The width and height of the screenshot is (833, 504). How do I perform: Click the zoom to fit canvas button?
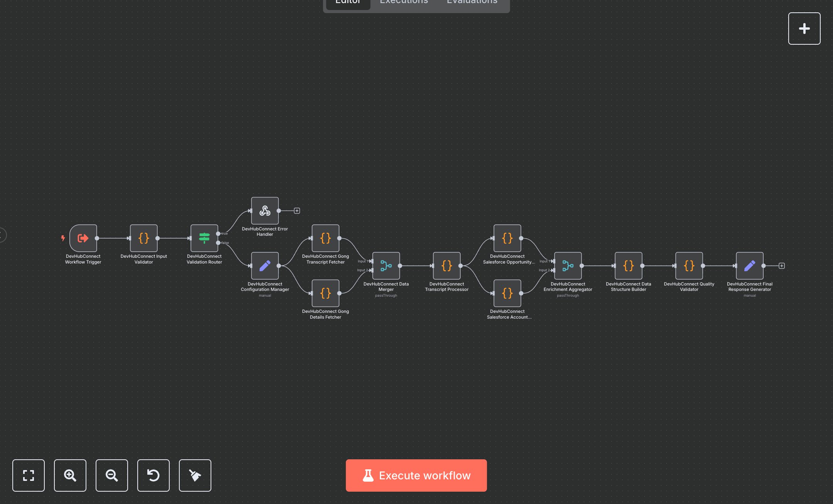[x=29, y=475]
